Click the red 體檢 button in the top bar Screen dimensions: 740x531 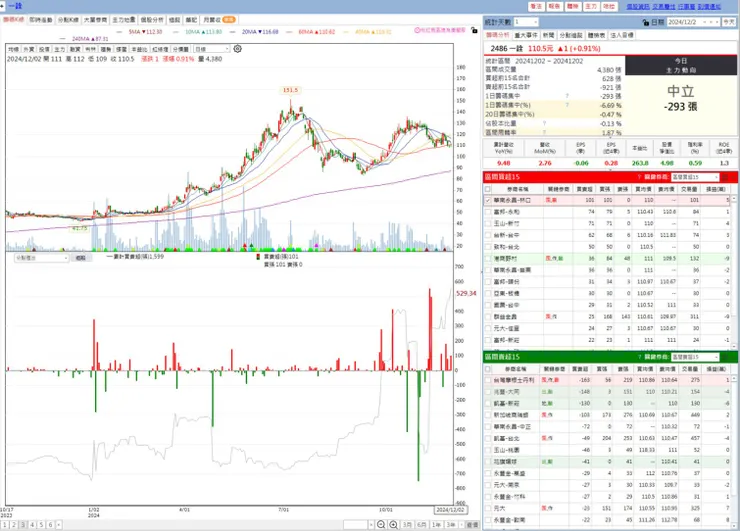point(573,6)
